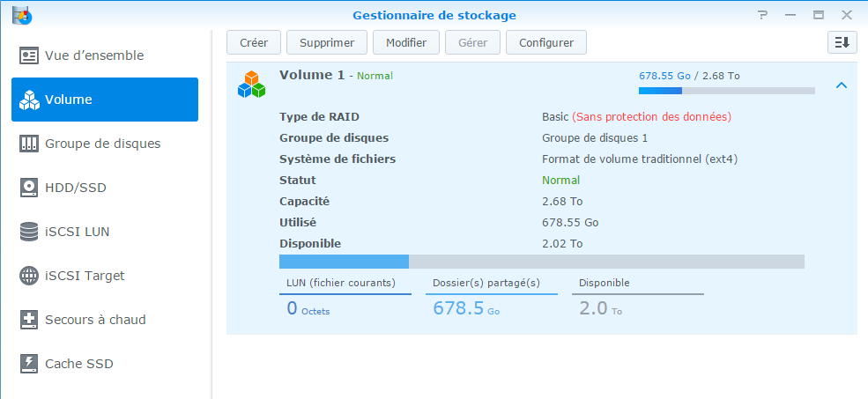Open Secours à chaud section
The image size is (868, 399).
coord(105,320)
